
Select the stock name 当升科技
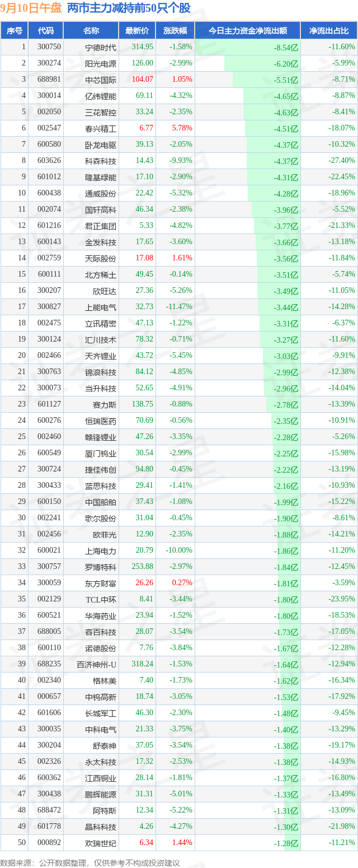click(101, 389)
